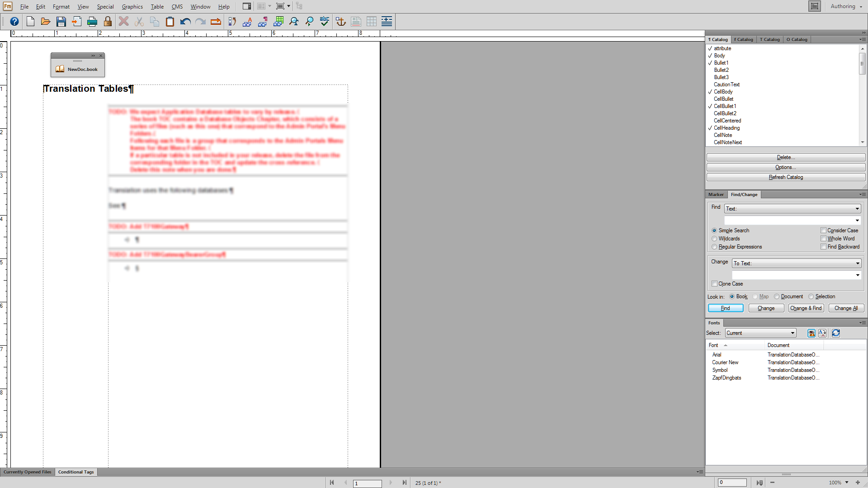Viewport: 868px width, 488px height.
Task: Click the Print icon in toolbar
Action: (92, 21)
